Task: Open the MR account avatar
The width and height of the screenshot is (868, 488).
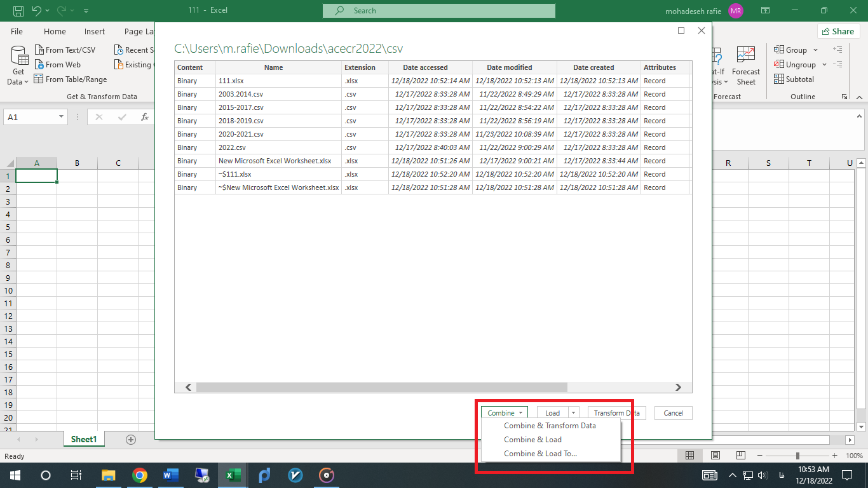Action: (736, 11)
